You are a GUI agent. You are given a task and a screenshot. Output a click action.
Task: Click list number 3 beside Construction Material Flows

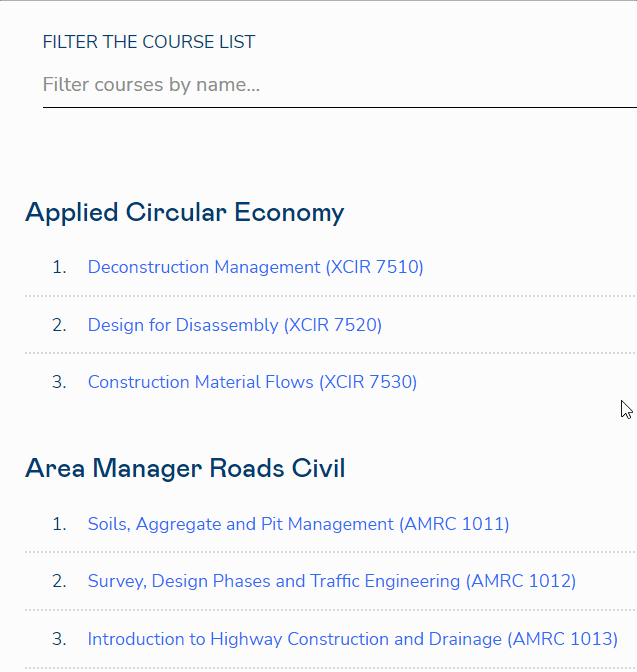59,382
